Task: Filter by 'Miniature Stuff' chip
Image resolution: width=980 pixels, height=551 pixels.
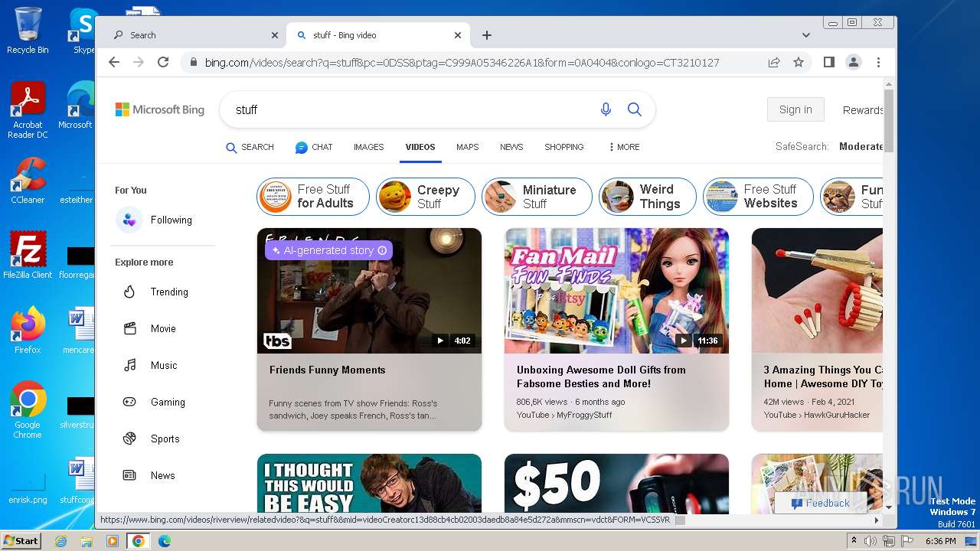Action: [537, 197]
